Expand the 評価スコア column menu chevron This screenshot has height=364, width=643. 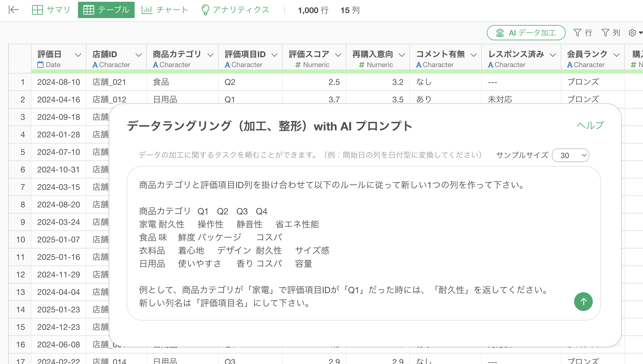pos(338,55)
